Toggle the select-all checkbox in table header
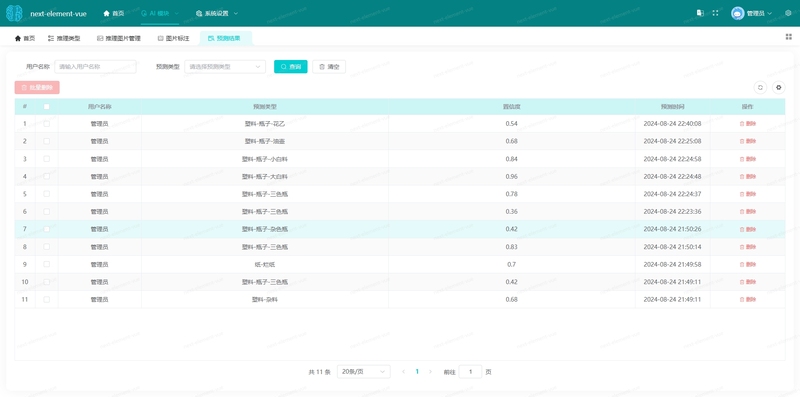800x397 pixels. (x=46, y=107)
